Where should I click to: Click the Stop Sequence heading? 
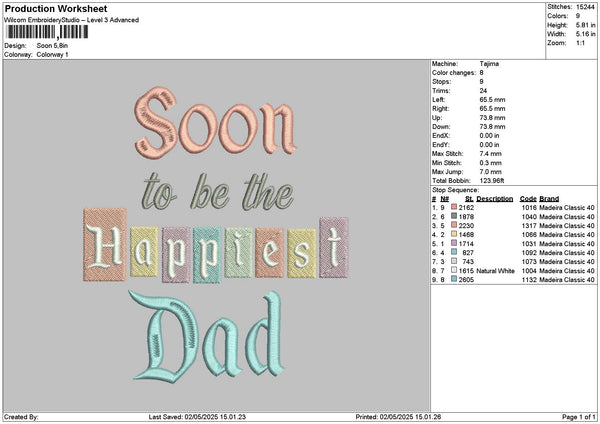click(x=457, y=188)
